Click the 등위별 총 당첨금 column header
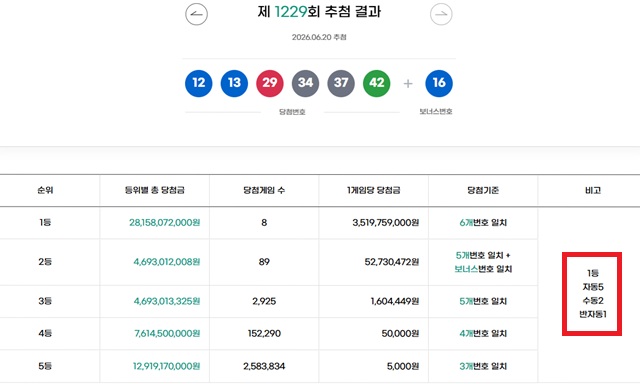The width and height of the screenshot is (640, 384). (155, 190)
